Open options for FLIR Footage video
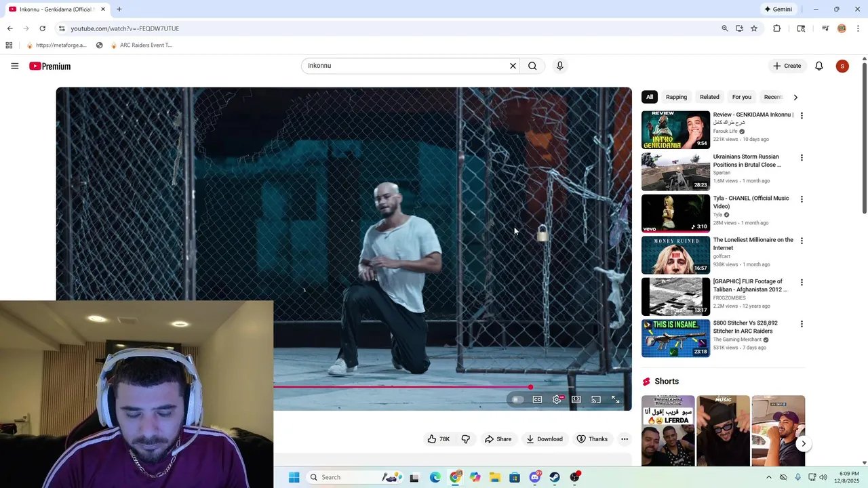868x488 pixels. click(x=802, y=282)
